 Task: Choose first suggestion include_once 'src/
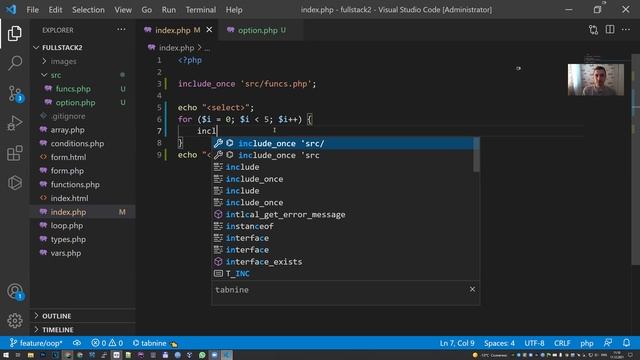[x=343, y=143]
